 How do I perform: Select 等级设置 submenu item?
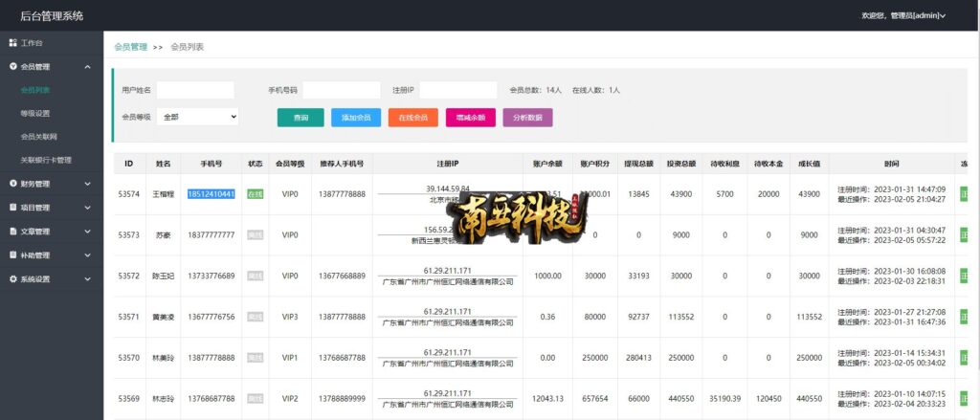coord(35,113)
